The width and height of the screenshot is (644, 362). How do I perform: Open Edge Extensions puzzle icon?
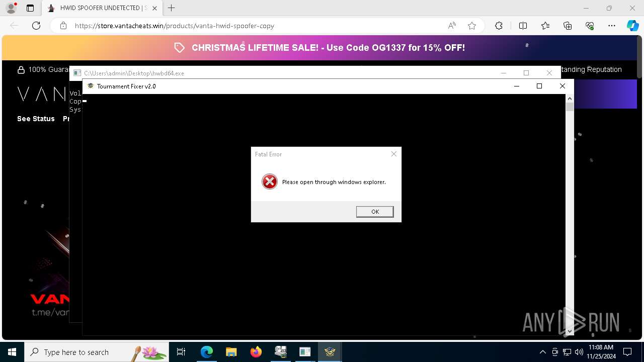click(x=499, y=26)
